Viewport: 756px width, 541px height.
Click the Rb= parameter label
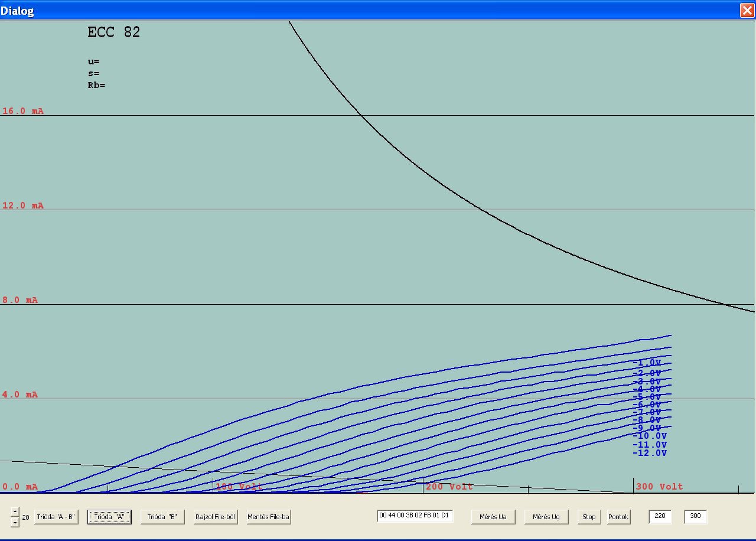click(96, 85)
